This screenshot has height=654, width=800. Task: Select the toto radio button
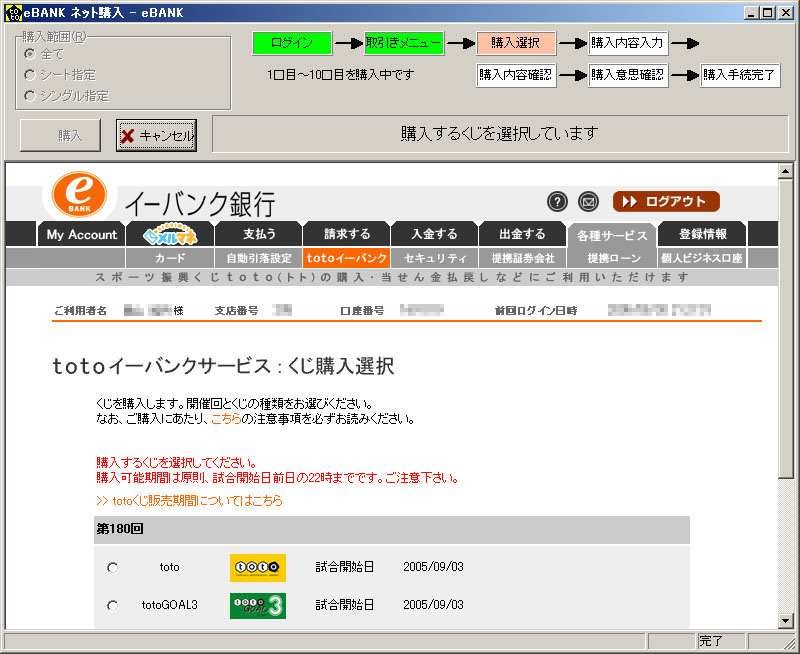coord(112,568)
